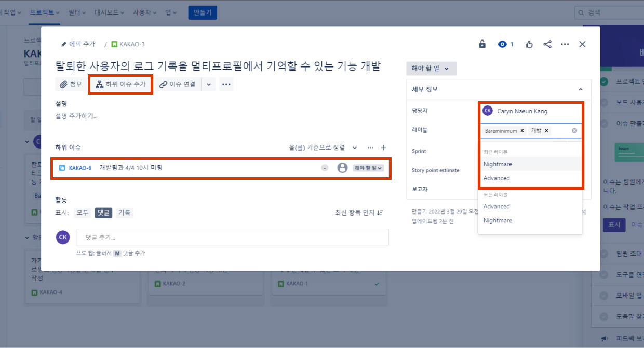This screenshot has height=348, width=644.
Task: Select the 기록 activity tab
Action: 124,212
